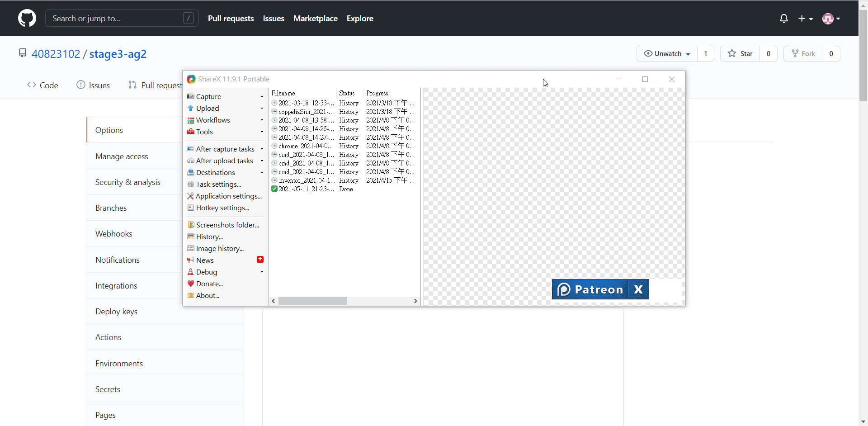Expand the After upload tasks arrow
This screenshot has height=426, width=868.
click(x=262, y=161)
